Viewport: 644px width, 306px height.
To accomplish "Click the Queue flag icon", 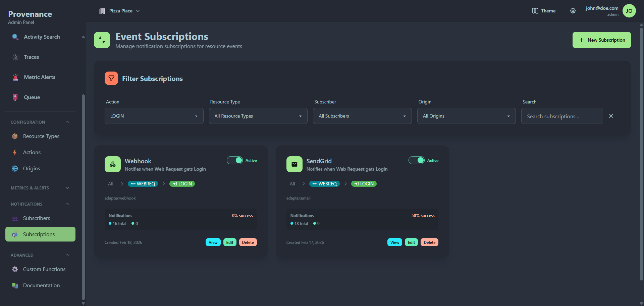I will tap(15, 97).
